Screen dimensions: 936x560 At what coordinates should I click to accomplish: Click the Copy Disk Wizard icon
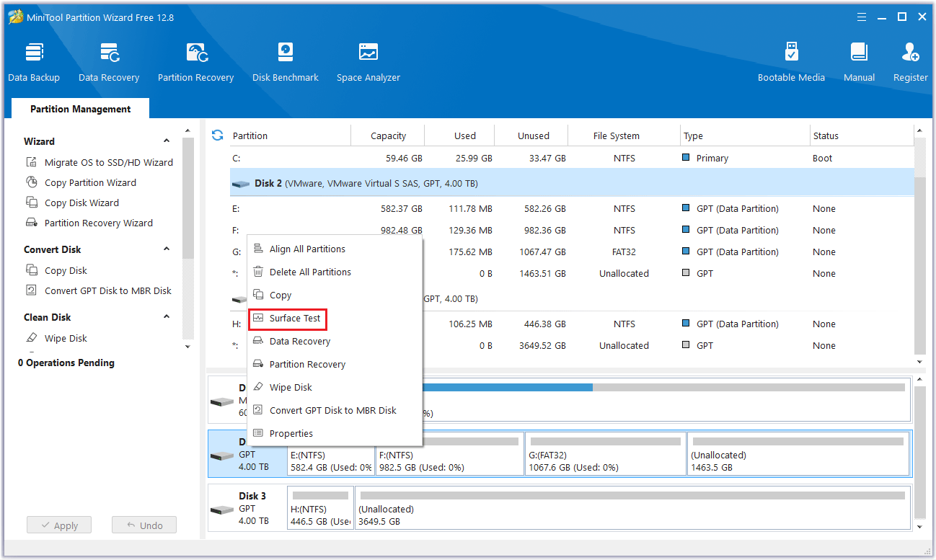click(x=32, y=203)
